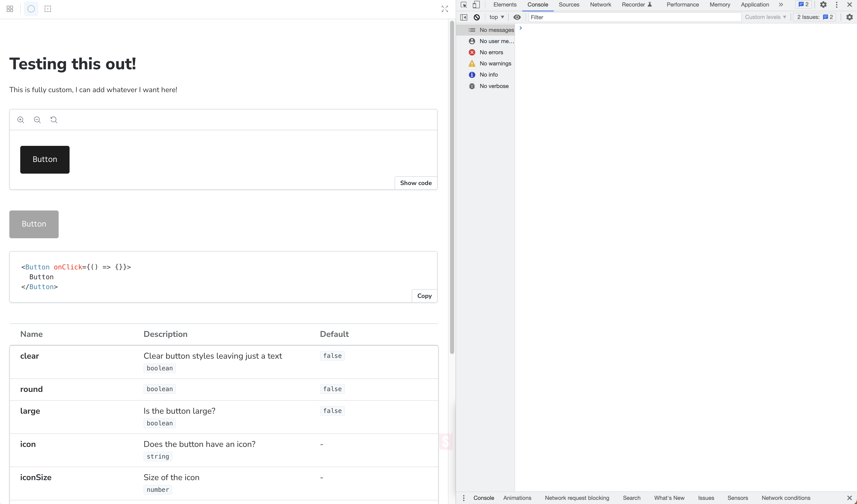This screenshot has height=504, width=857.
Task: Open the Application tab
Action: point(755,5)
